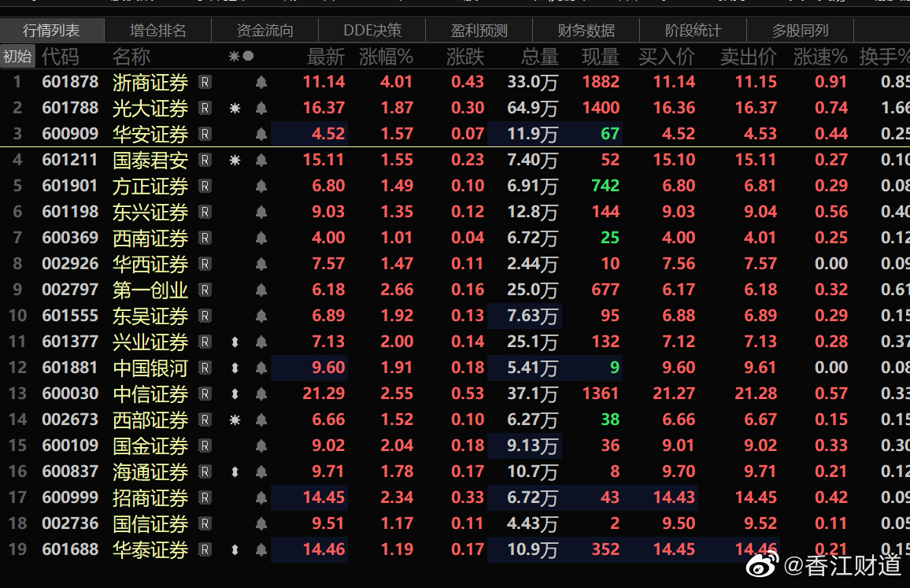Click bell alert icon for 浙商证券
This screenshot has width=910, height=588.
pos(261,83)
